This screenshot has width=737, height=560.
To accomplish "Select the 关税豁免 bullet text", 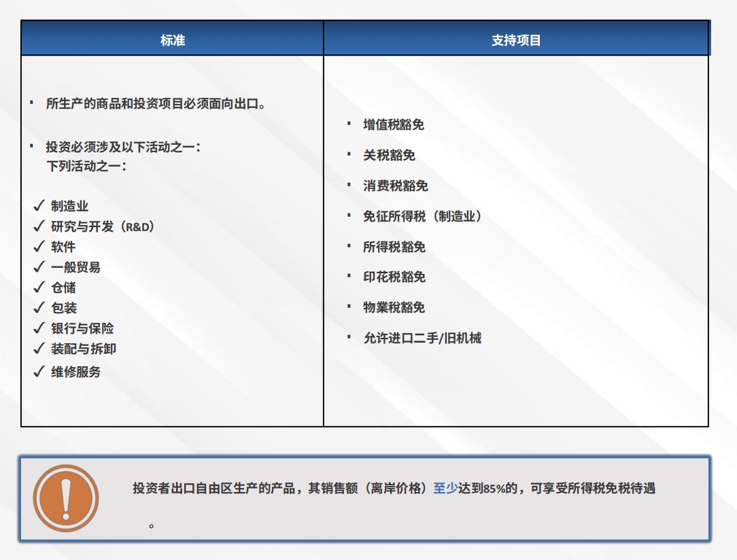I will (x=389, y=156).
